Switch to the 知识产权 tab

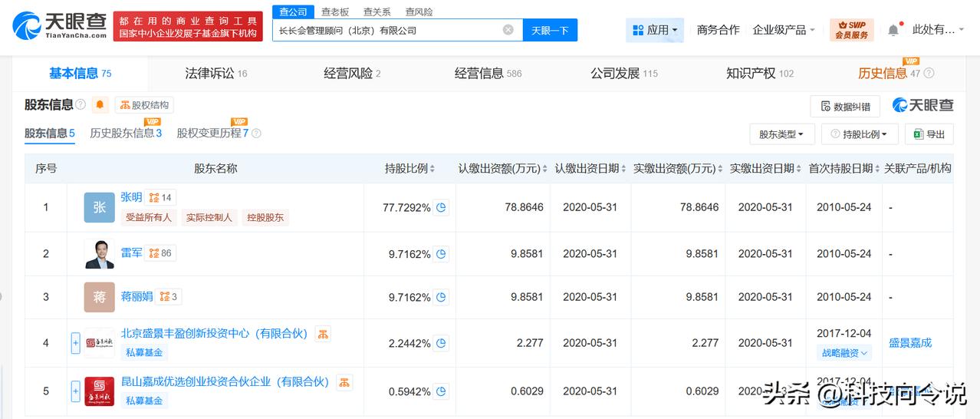tap(760, 74)
